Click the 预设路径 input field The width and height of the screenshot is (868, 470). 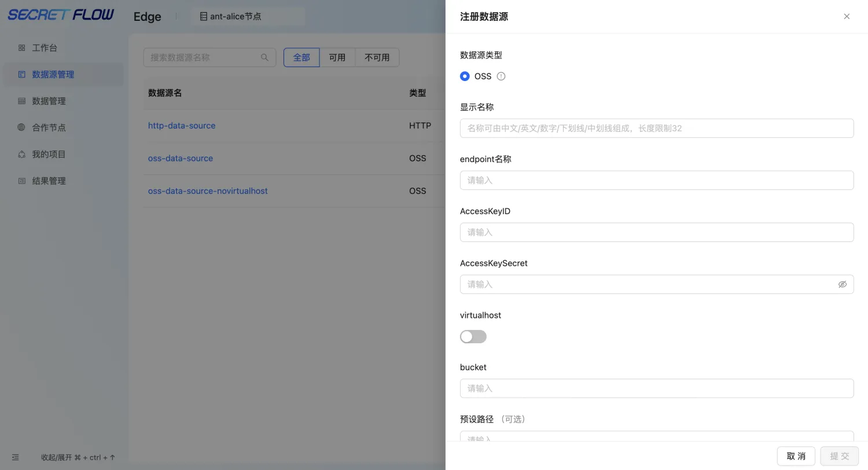coord(657,436)
